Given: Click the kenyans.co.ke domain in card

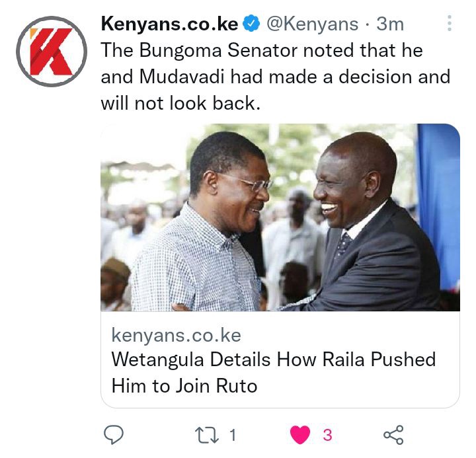Looking at the screenshot, I should click(x=177, y=335).
